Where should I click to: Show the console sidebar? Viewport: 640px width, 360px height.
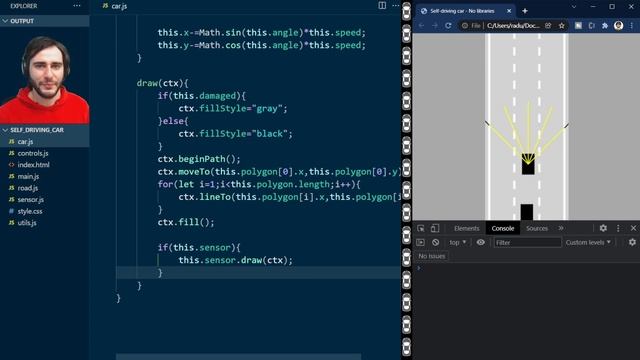[x=420, y=242]
